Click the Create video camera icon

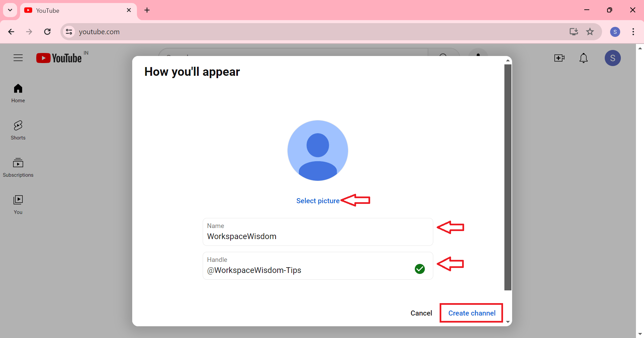(559, 58)
